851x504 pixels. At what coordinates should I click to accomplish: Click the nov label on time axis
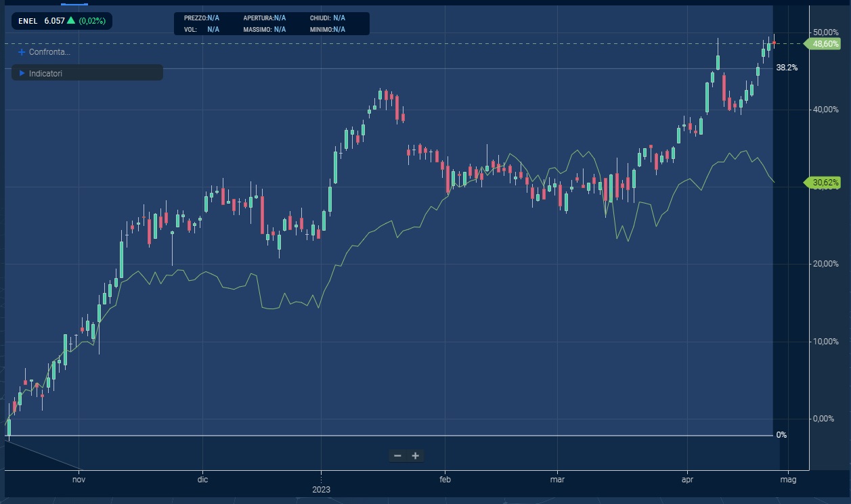[x=79, y=479]
